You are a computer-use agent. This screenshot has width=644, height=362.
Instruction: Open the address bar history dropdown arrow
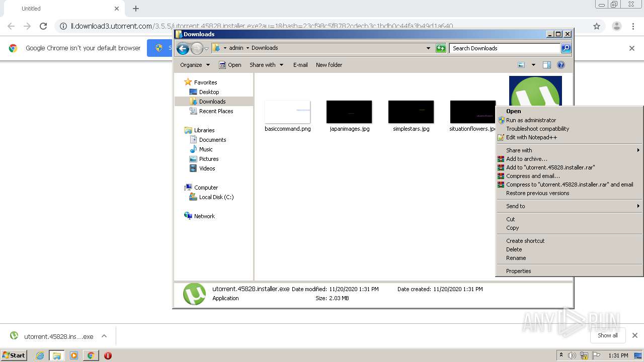point(428,48)
